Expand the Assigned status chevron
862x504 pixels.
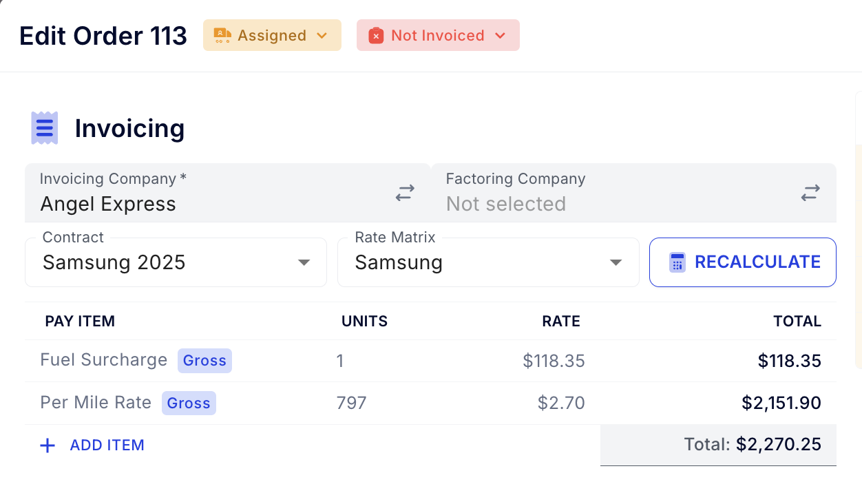pos(322,36)
